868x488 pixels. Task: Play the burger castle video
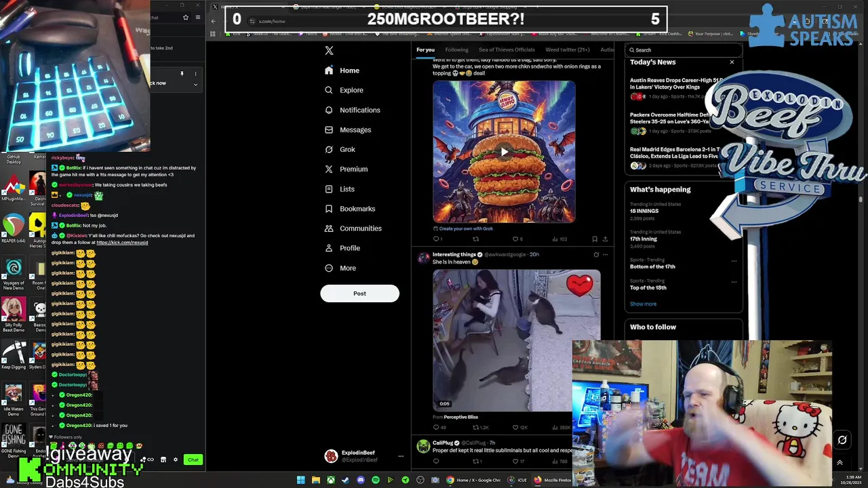pyautogui.click(x=504, y=152)
